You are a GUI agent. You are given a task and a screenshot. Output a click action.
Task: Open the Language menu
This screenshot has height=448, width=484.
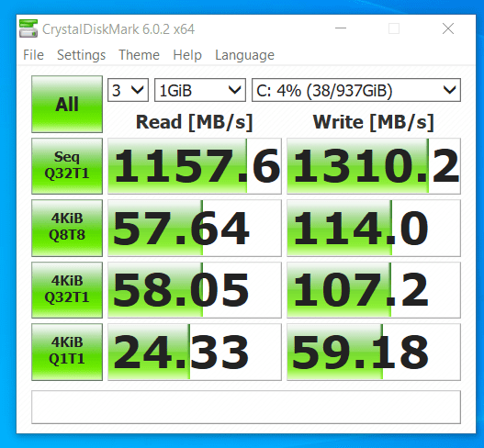click(244, 55)
